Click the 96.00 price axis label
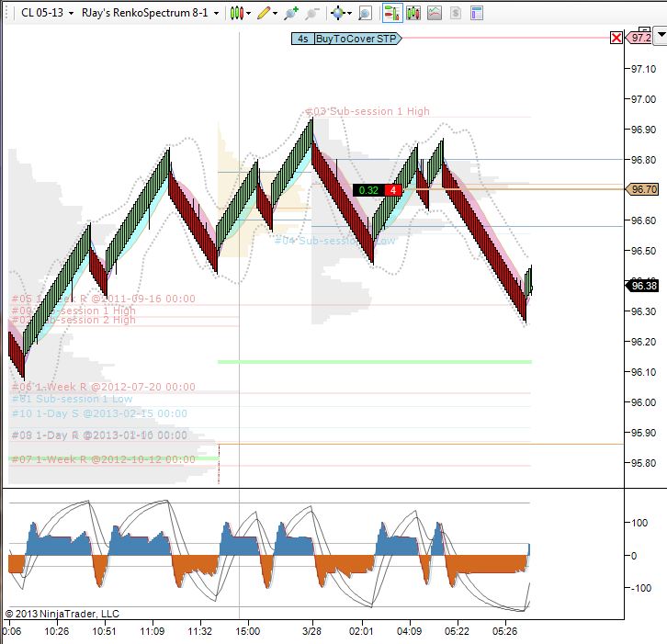Screen dimensions: 667x644 point(643,402)
